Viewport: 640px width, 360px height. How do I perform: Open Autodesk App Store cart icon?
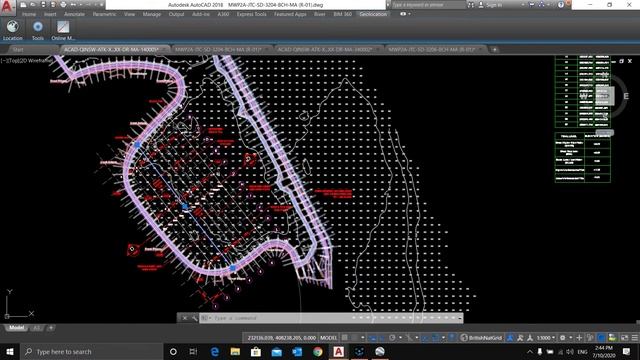(x=531, y=4)
